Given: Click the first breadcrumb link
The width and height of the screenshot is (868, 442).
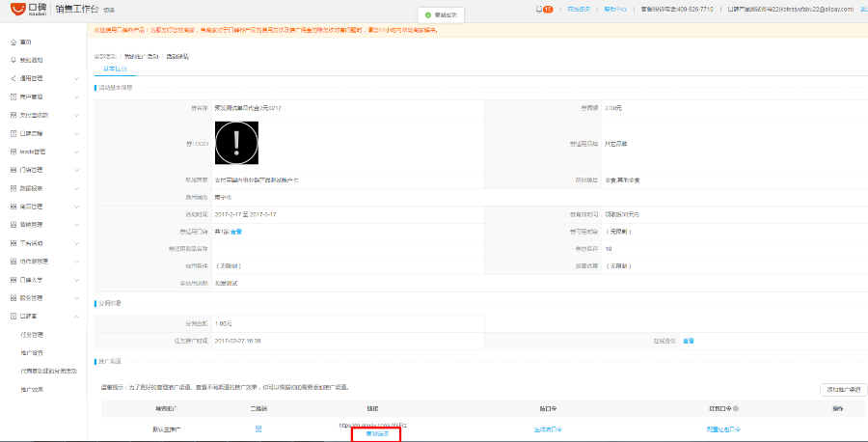Looking at the screenshot, I should coord(105,57).
